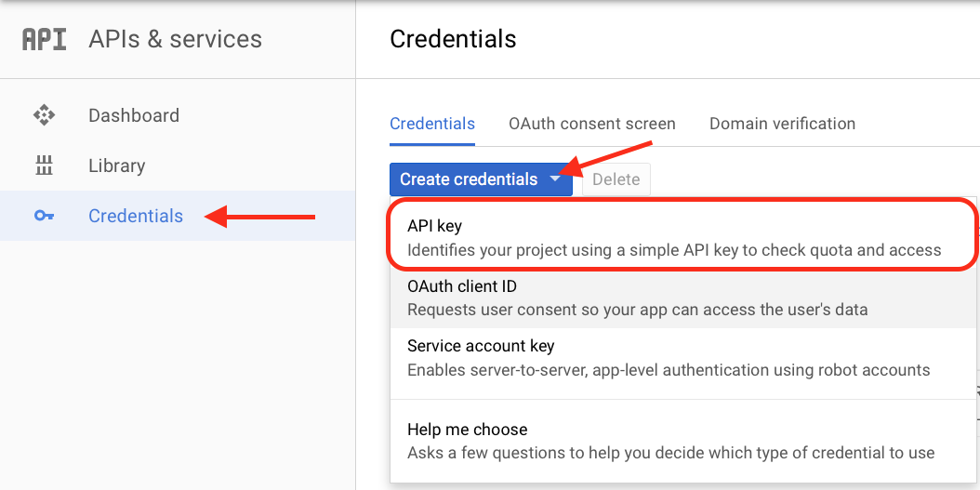This screenshot has height=490, width=980.
Task: Open the OAuth consent screen tab
Action: click(592, 124)
